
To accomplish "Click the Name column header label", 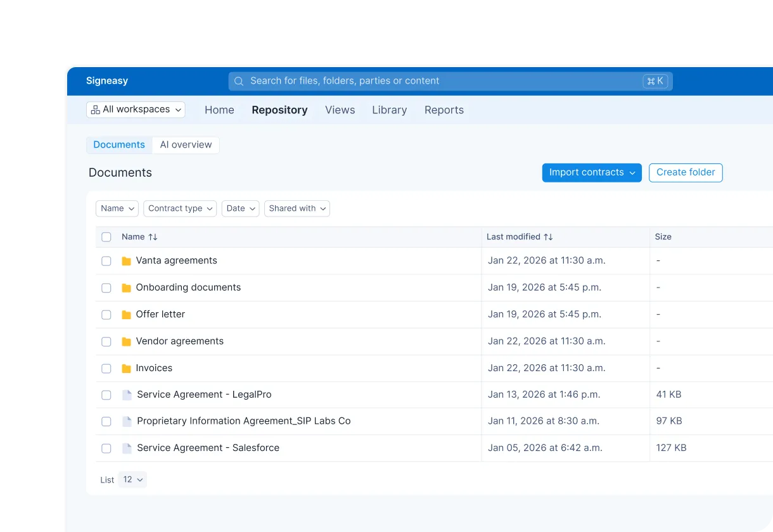I will tap(133, 236).
